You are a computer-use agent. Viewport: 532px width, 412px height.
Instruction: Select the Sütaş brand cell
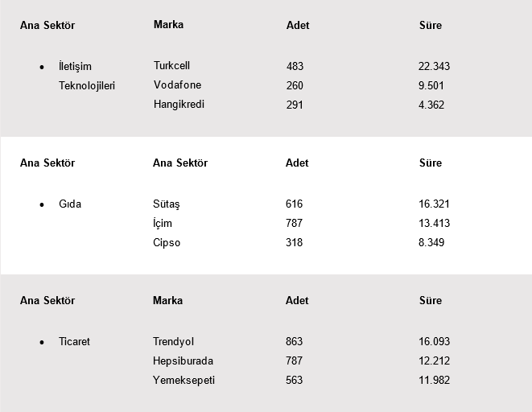(x=167, y=204)
